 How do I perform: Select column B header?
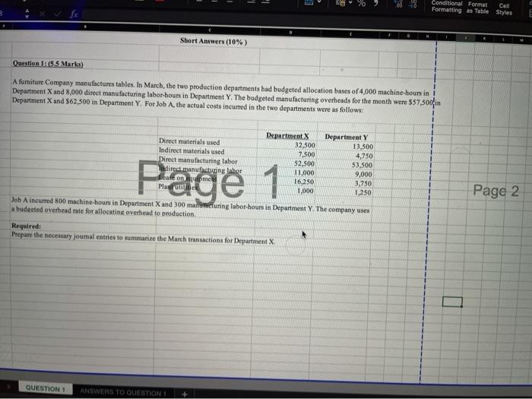(85, 27)
